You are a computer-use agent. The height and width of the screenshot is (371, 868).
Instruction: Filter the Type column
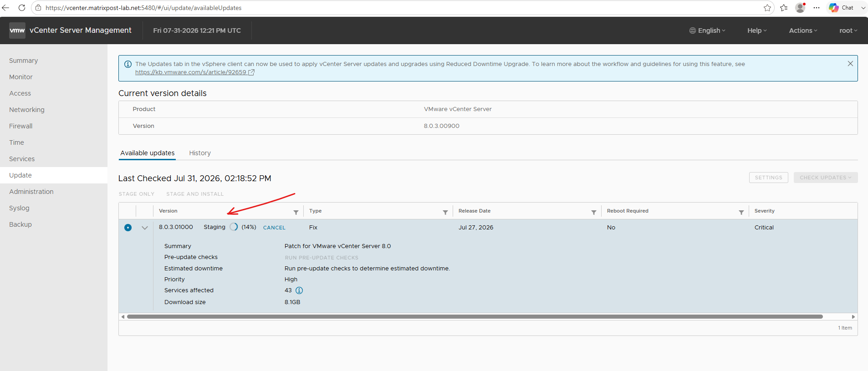445,212
